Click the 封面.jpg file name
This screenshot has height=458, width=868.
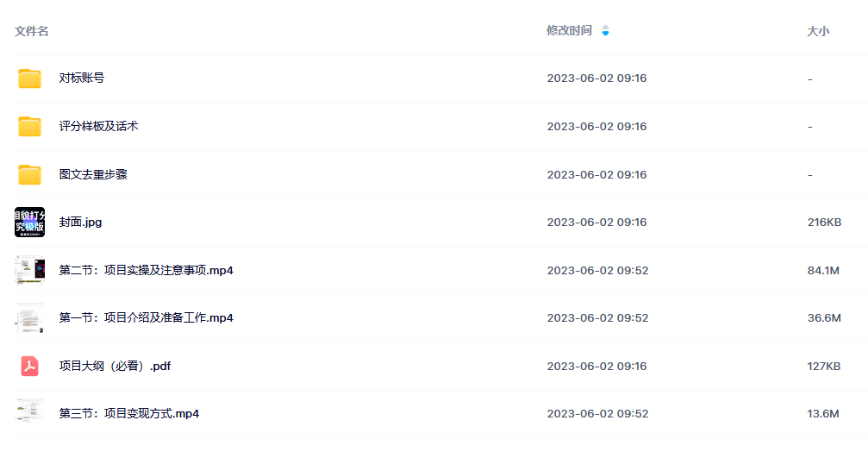tap(80, 222)
